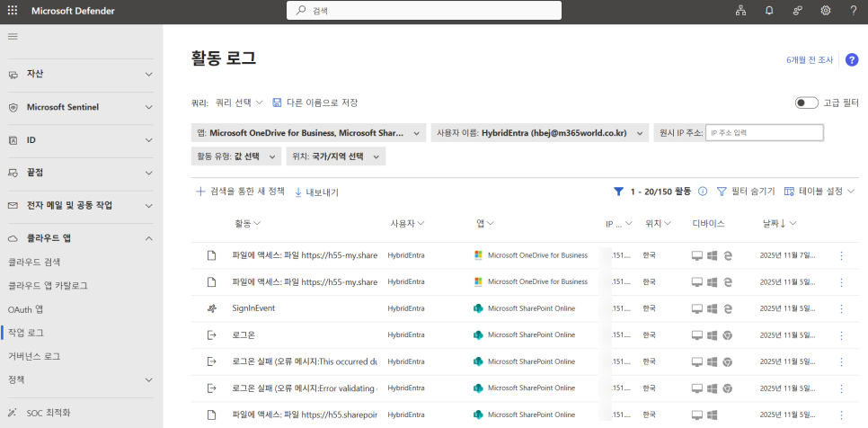Click file icon of first OneDrive row
The height and width of the screenshot is (428, 868).
211,255
